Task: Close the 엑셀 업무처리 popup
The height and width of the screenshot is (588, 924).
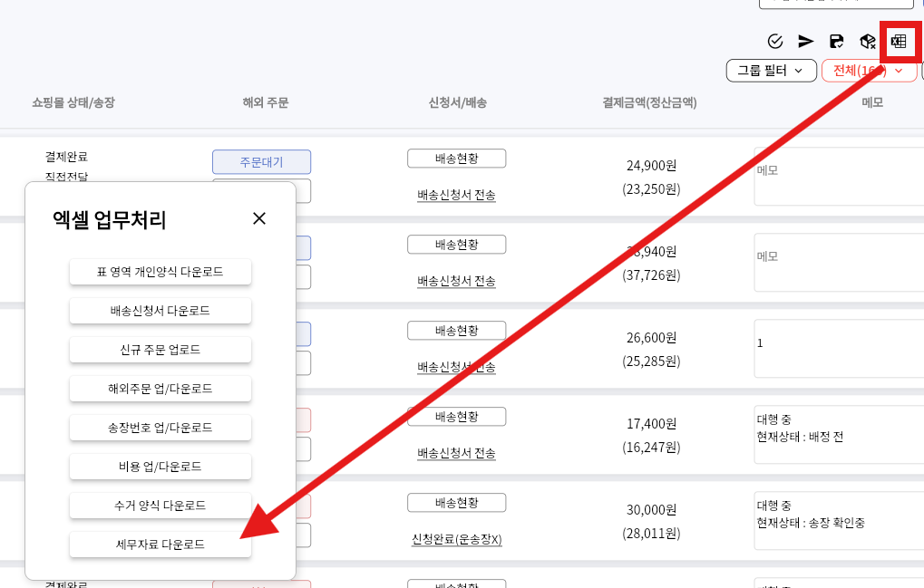Action: (x=259, y=218)
